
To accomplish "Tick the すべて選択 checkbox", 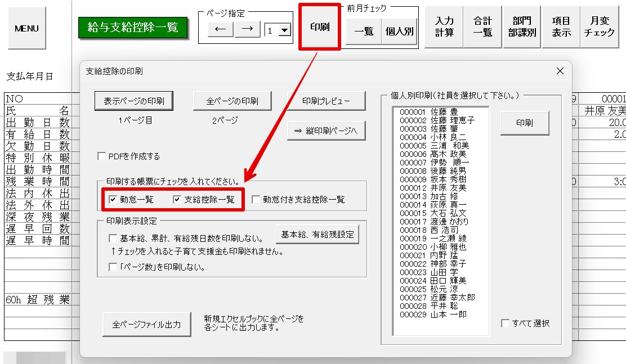I will pos(506,323).
